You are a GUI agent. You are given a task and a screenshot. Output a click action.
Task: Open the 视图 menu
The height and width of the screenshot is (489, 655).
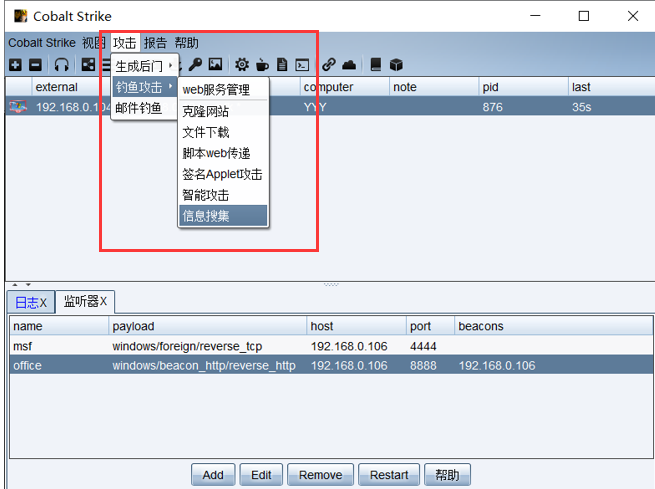[94, 43]
